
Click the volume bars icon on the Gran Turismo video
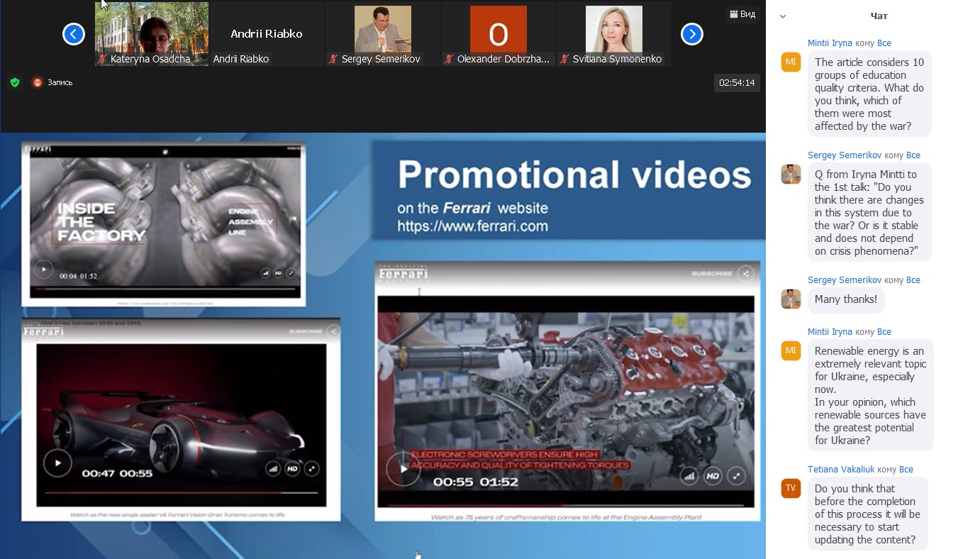(273, 468)
